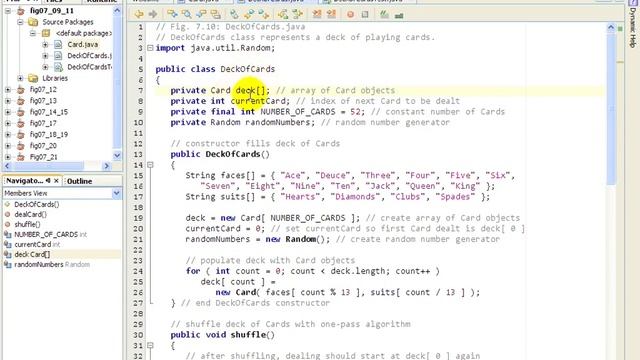The height and width of the screenshot is (360, 640).
Task: Click the default package icon
Action: point(46,33)
